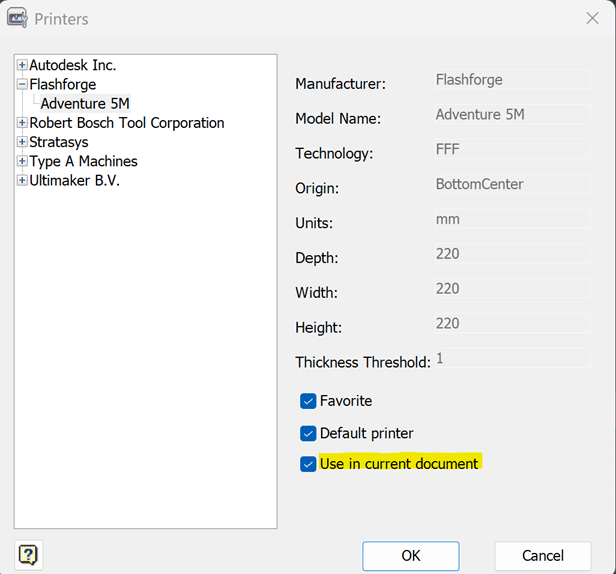The height and width of the screenshot is (574, 616).
Task: Select the Ultimaker B.V. label
Action: tap(75, 181)
